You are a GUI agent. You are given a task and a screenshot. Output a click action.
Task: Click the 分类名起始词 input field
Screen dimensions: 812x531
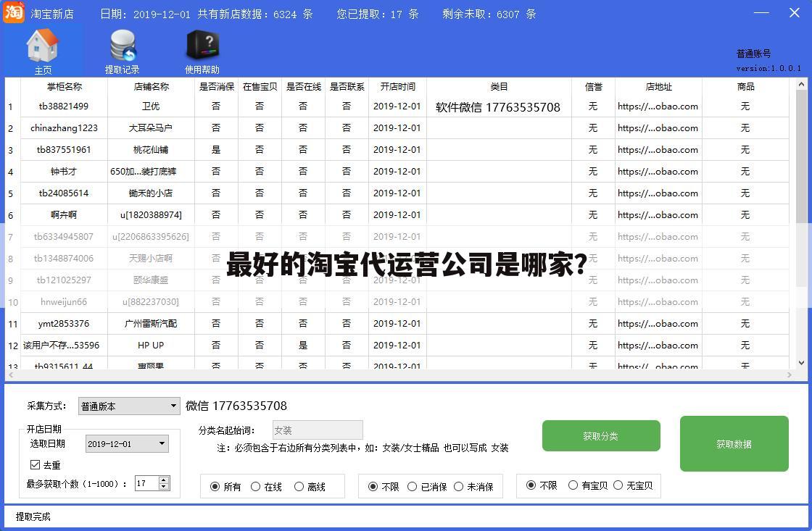[x=317, y=430]
